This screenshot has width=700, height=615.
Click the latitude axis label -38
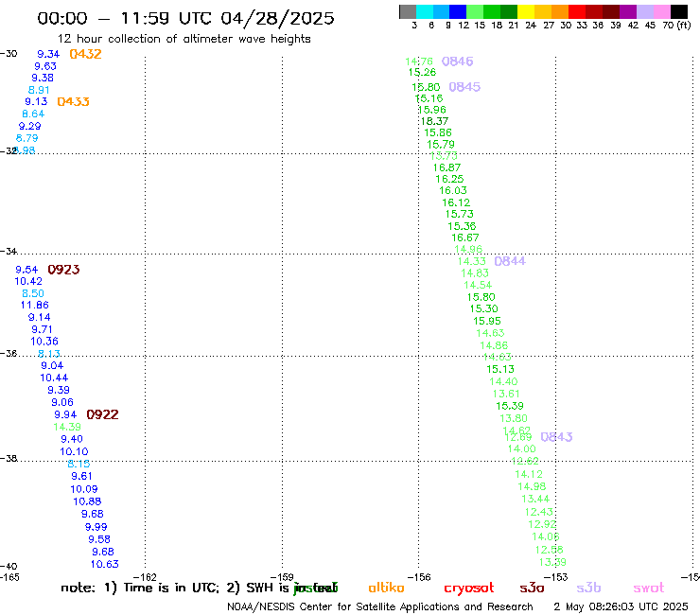9,459
